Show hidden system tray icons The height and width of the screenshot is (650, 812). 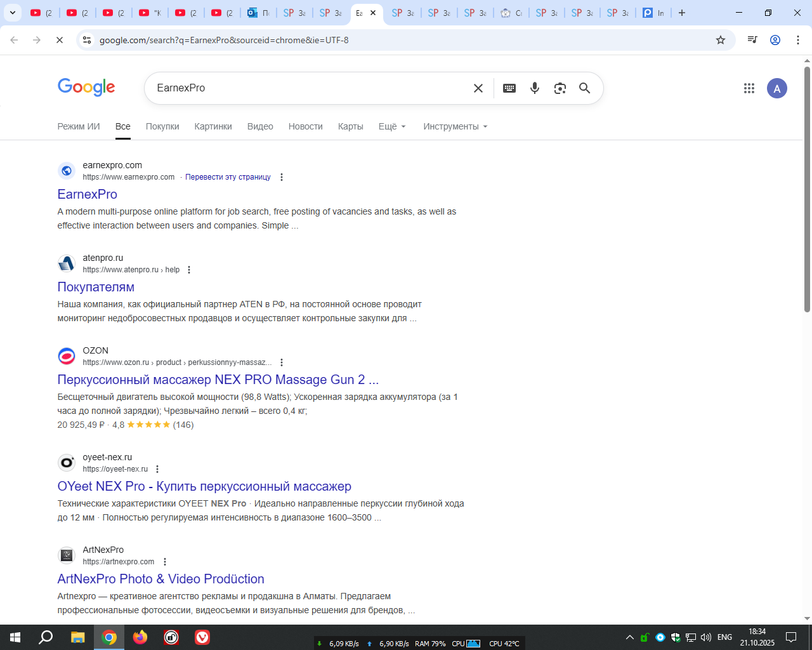click(x=630, y=637)
